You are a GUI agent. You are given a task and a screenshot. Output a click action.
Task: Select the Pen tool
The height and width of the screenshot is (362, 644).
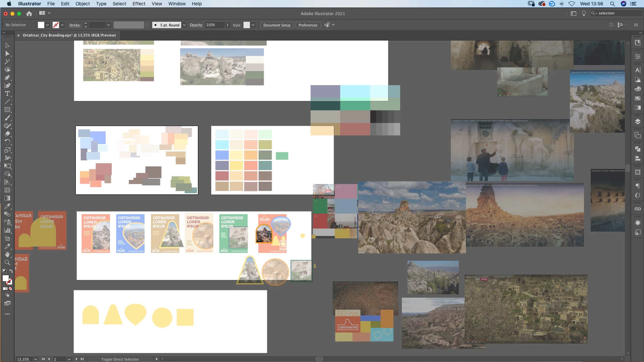pyautogui.click(x=7, y=78)
